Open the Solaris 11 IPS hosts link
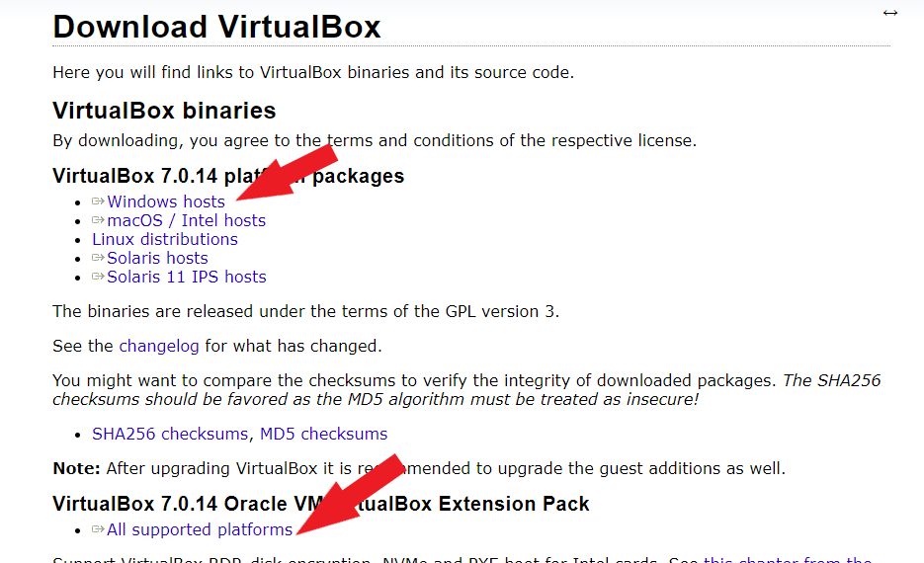The width and height of the screenshot is (924, 563). (x=186, y=277)
